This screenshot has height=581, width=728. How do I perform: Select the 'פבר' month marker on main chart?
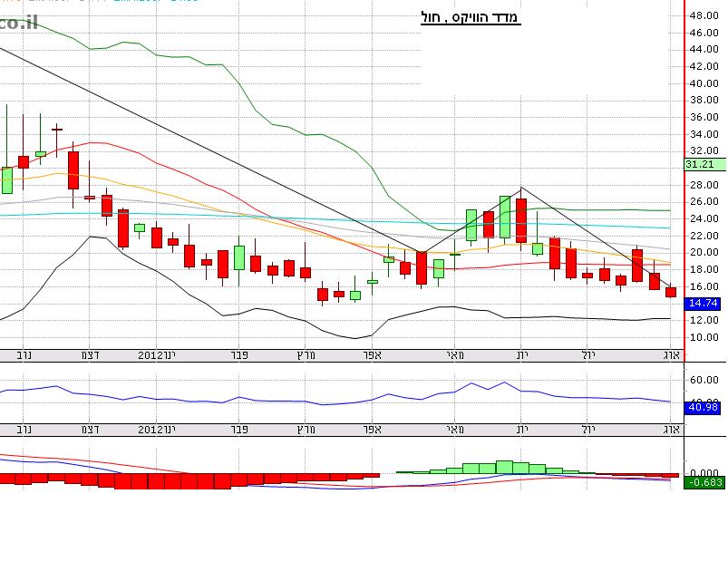click(240, 354)
